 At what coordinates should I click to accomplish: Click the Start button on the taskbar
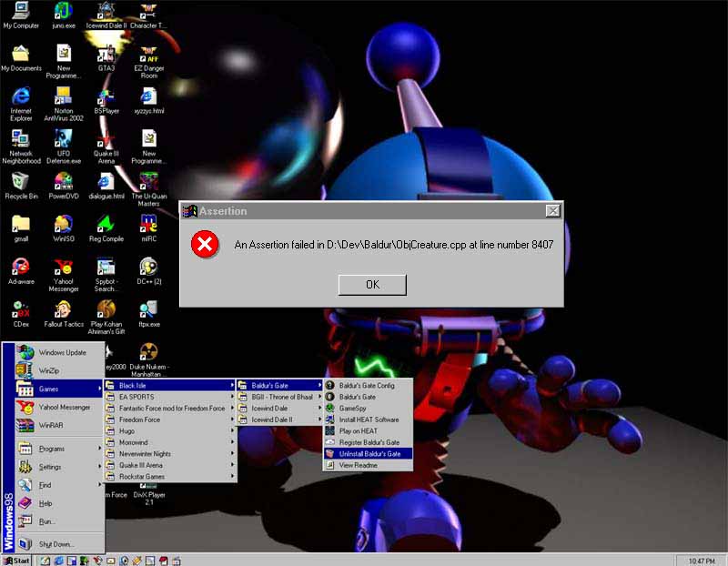[x=16, y=561]
